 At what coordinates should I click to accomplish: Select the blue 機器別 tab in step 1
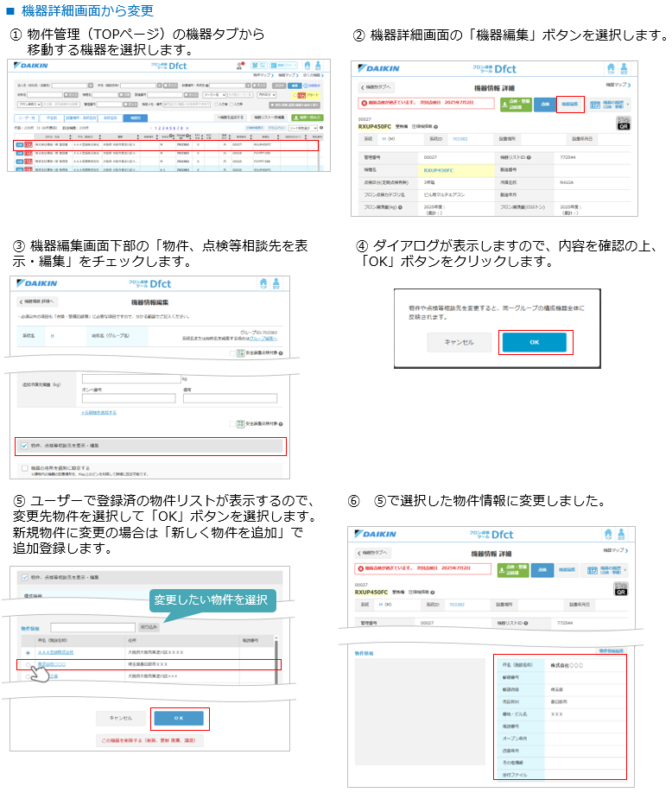click(x=134, y=117)
